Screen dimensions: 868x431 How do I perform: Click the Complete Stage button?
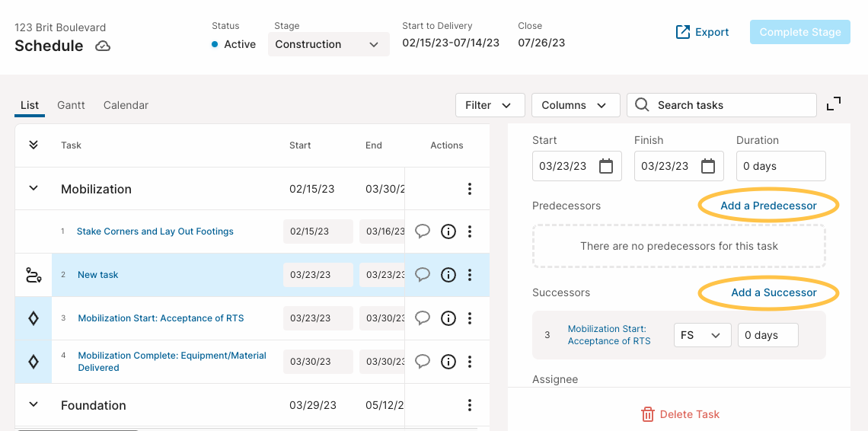(x=800, y=32)
